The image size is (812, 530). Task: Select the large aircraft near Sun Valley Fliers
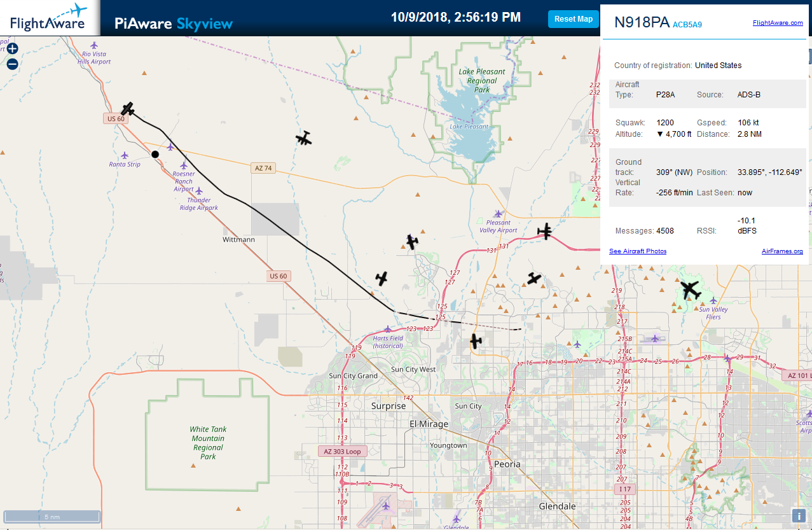(x=690, y=289)
